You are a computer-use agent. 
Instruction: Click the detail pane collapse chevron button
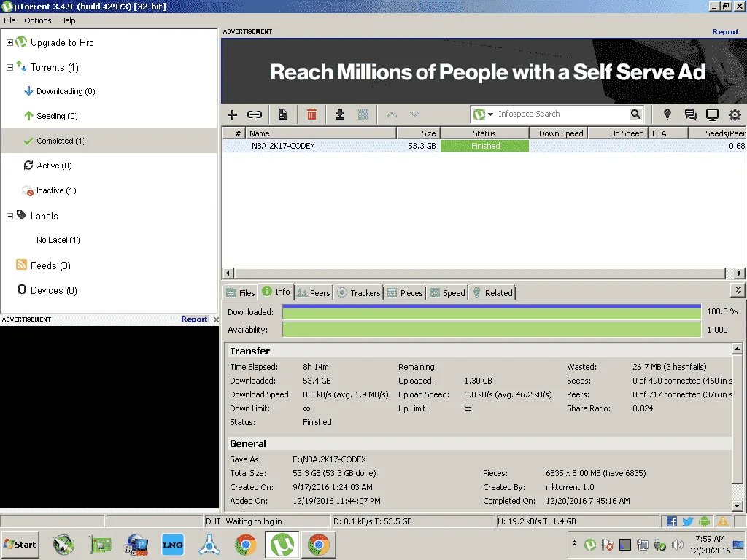(738, 290)
